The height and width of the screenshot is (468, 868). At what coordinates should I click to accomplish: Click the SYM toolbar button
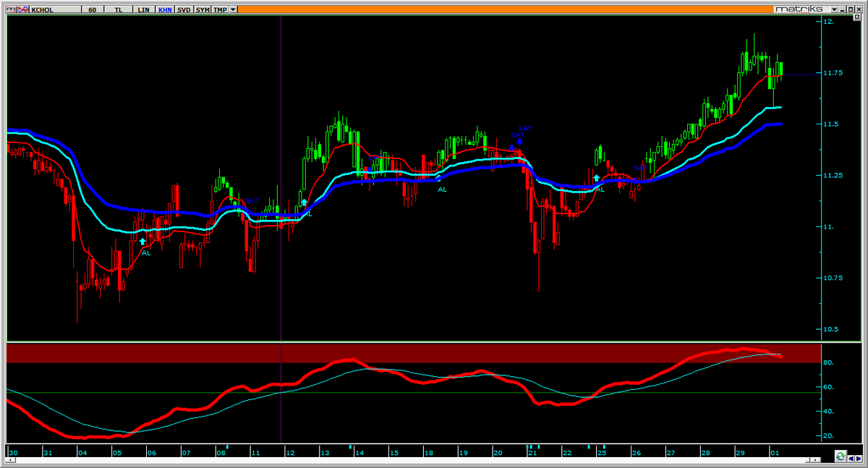point(203,10)
